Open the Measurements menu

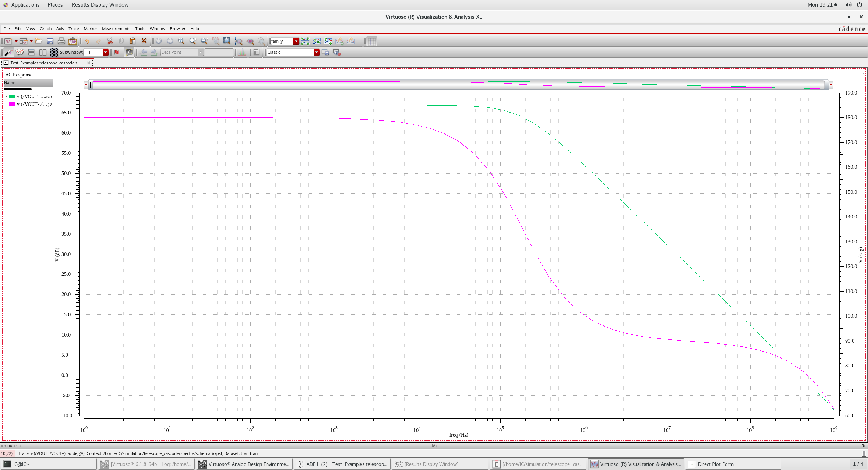tap(116, 29)
